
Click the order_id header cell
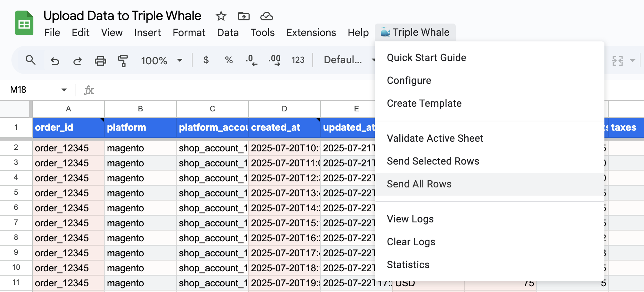pyautogui.click(x=68, y=127)
